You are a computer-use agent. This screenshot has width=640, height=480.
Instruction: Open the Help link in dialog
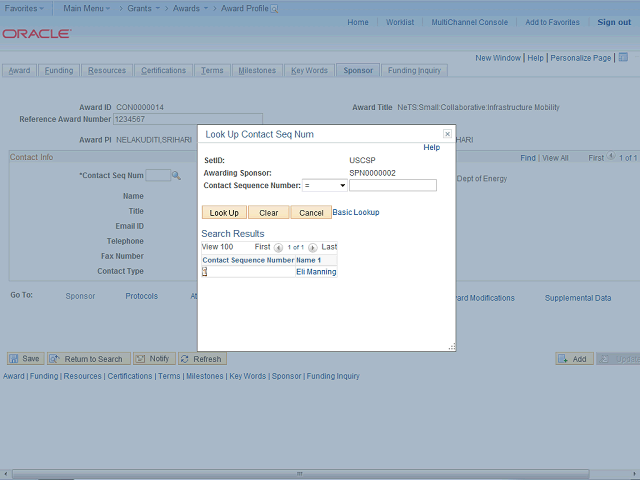(431, 147)
